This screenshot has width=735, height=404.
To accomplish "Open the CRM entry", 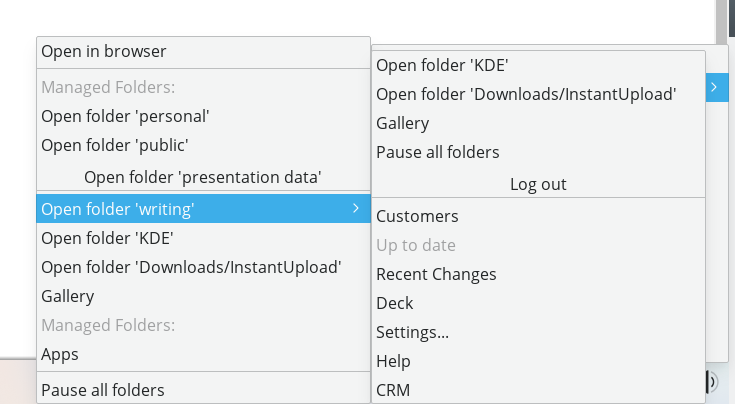I will [x=393, y=390].
